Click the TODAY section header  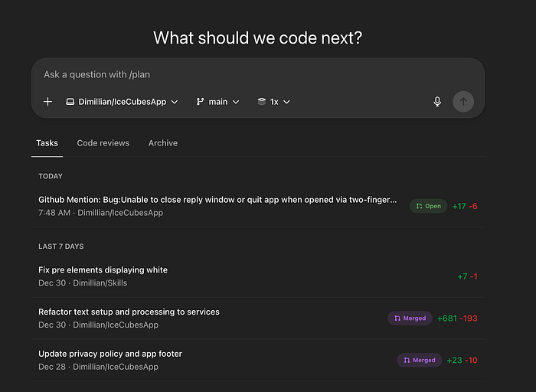coord(51,176)
